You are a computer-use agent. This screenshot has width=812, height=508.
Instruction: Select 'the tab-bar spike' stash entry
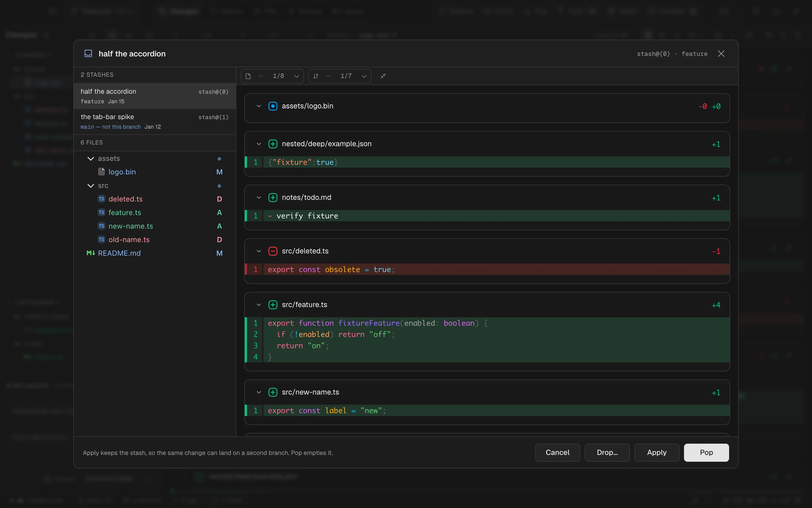point(155,122)
